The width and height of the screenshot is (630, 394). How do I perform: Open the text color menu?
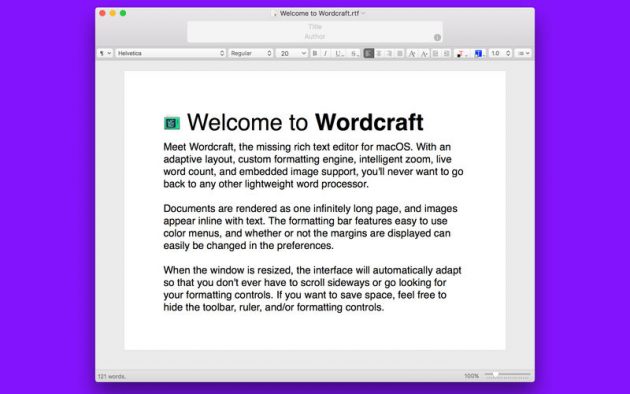[461, 53]
